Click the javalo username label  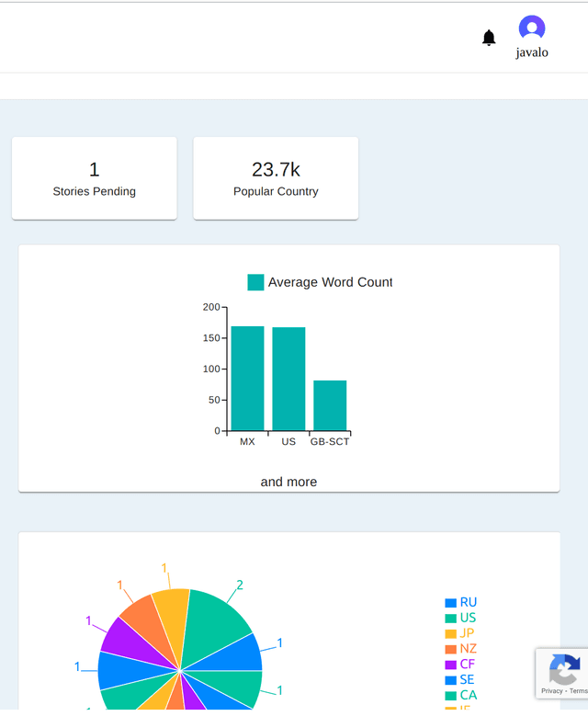[x=532, y=52]
